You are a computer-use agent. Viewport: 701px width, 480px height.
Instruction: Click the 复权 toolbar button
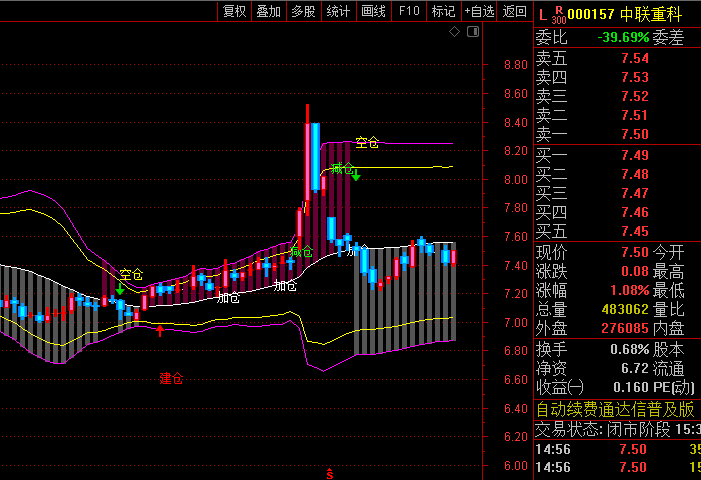235,11
